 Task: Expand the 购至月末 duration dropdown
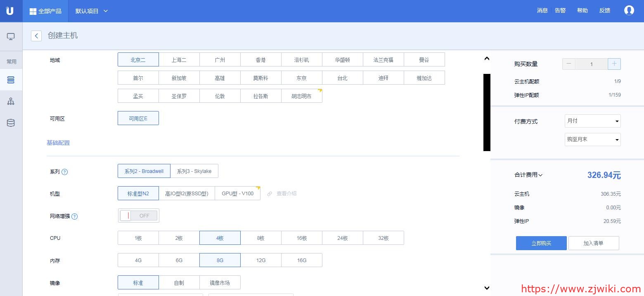(x=592, y=140)
